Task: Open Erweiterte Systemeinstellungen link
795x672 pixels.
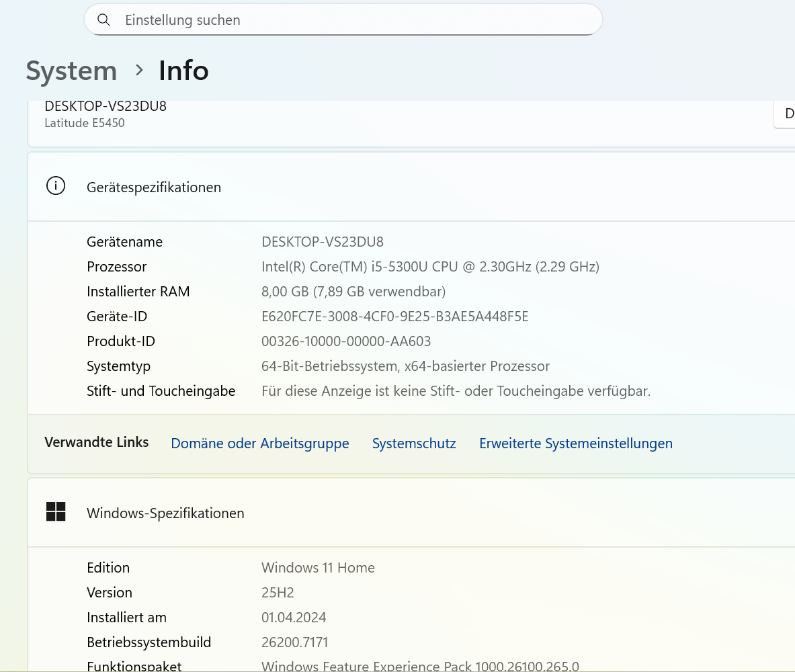Action: click(576, 444)
